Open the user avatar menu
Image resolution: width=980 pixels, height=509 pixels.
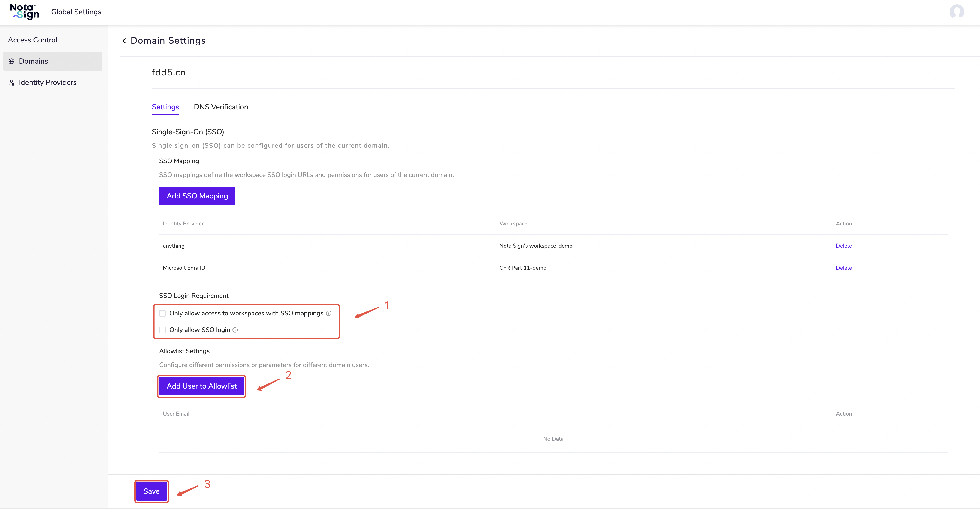click(956, 12)
